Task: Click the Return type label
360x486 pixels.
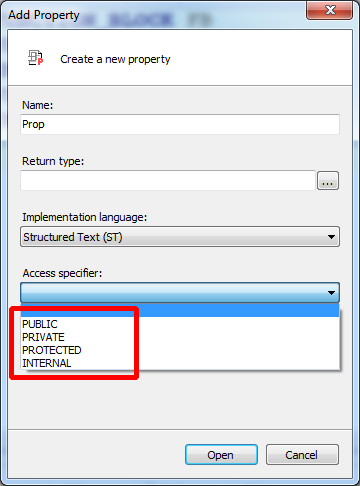Action: (x=53, y=161)
